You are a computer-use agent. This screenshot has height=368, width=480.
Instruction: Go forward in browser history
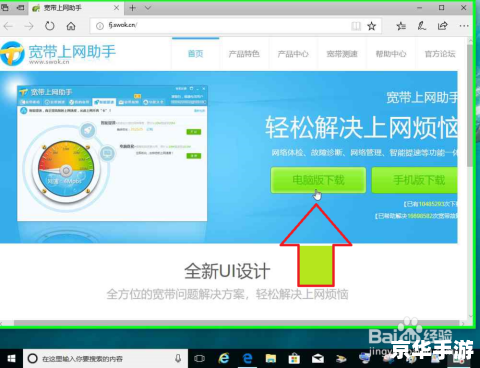(x=29, y=26)
